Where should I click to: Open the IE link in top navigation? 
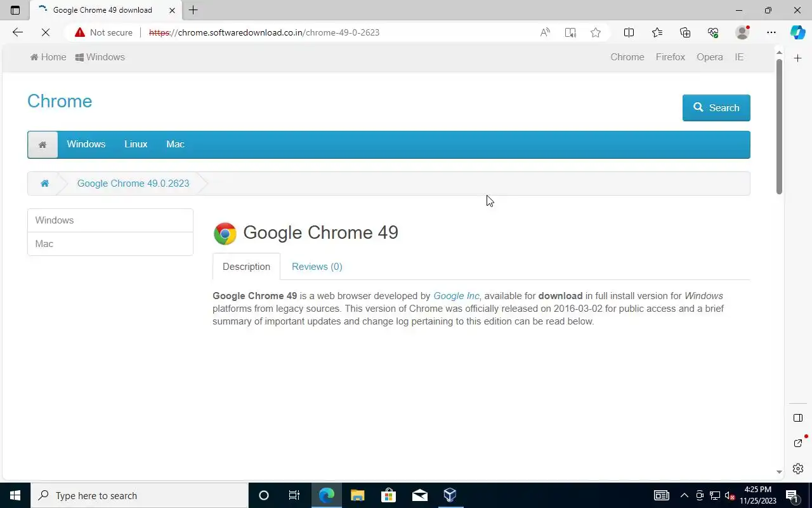(739, 57)
